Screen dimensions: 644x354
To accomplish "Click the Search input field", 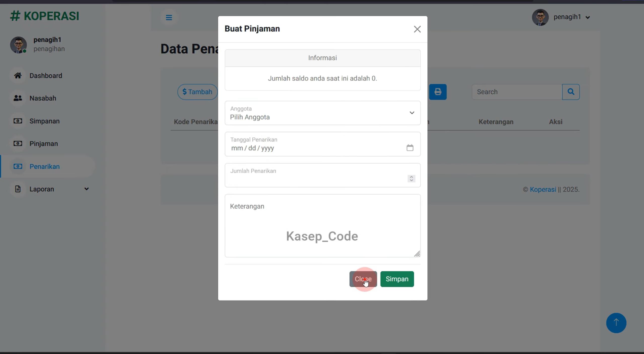I will coord(517,92).
